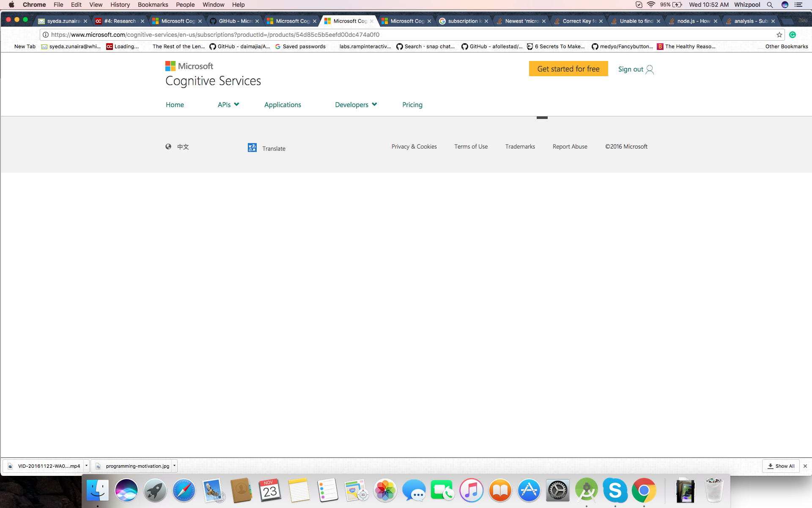Switch to the subscription k Google tab
This screenshot has width=812, height=508.
[464, 21]
